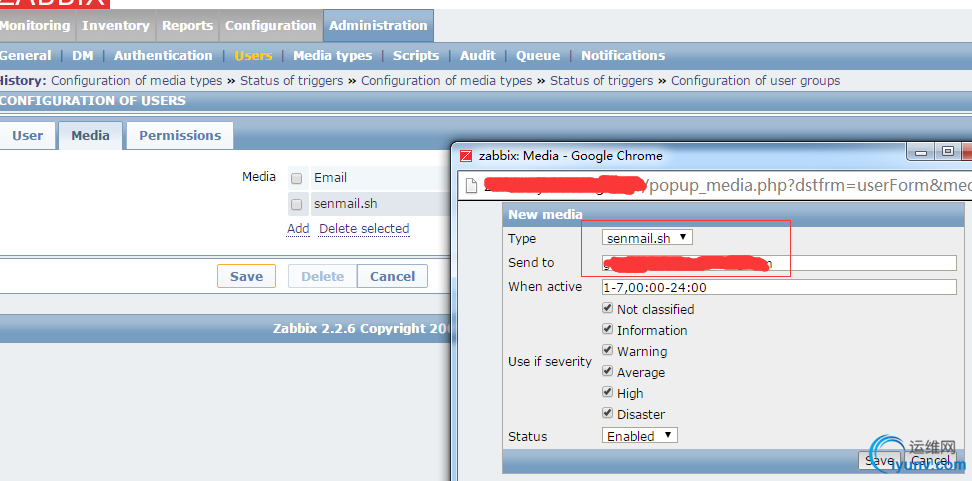Click the Email media row text
Screen dimensions: 972x481
330,178
